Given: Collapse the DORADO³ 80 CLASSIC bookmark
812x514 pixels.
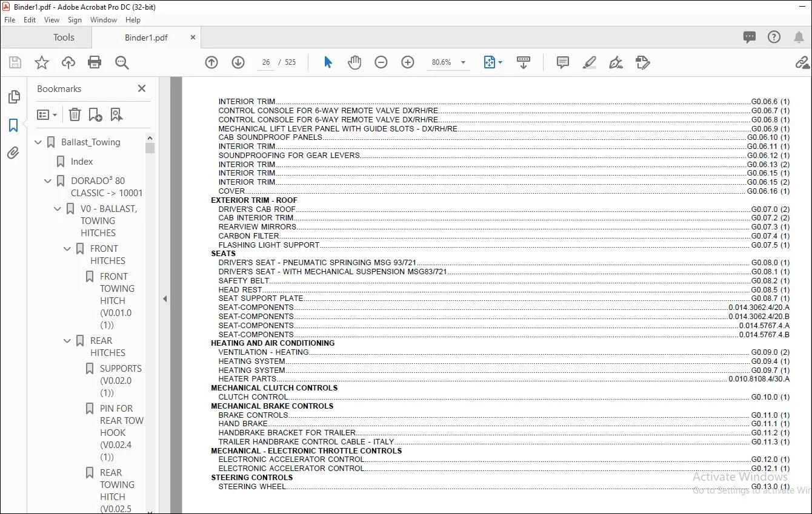Looking at the screenshot, I should (x=48, y=181).
